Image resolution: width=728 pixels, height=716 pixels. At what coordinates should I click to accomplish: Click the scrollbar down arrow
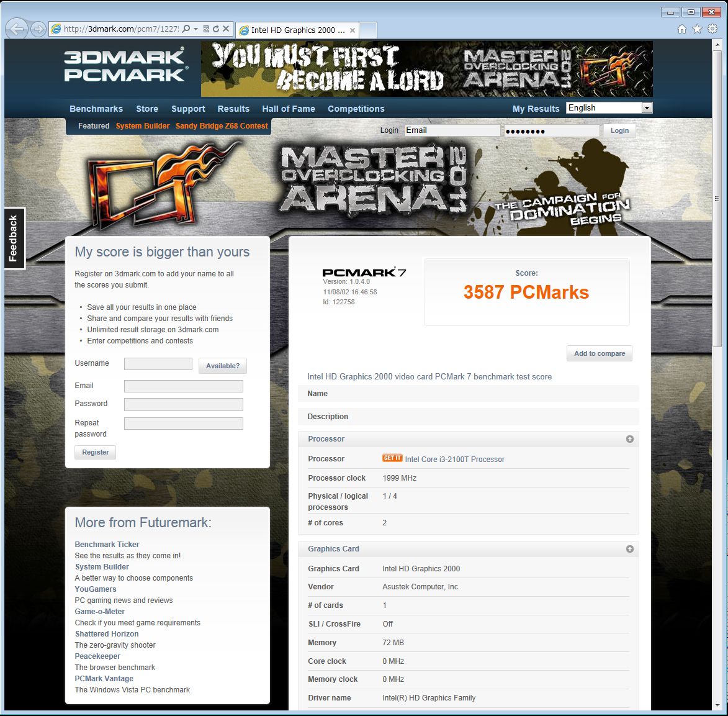[717, 706]
